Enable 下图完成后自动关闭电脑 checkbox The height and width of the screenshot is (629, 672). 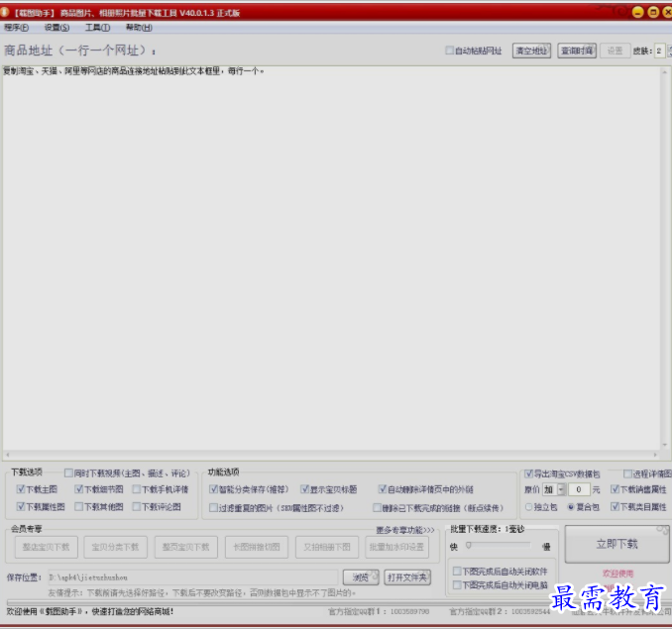tap(457, 584)
